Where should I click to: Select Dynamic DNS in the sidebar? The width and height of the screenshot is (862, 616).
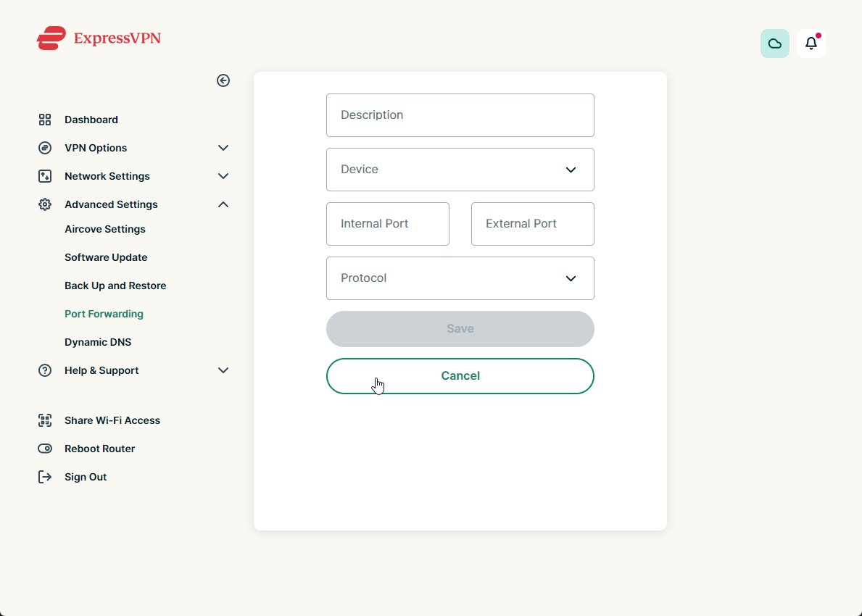pos(98,342)
